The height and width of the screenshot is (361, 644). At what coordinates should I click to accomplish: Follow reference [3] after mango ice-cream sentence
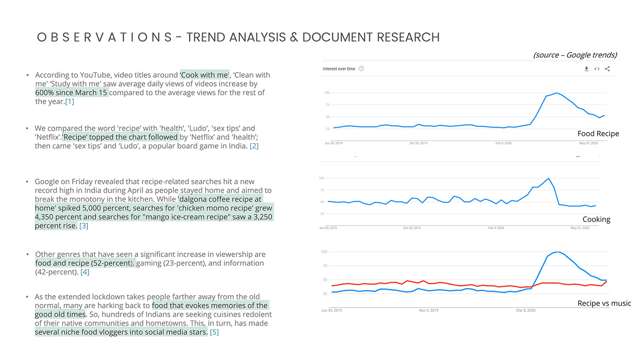pyautogui.click(x=83, y=226)
